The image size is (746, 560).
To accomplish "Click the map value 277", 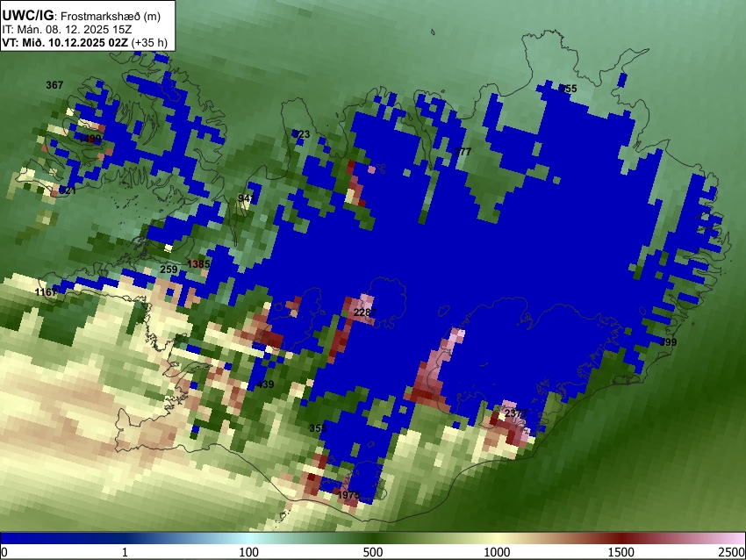I will pos(463,151).
